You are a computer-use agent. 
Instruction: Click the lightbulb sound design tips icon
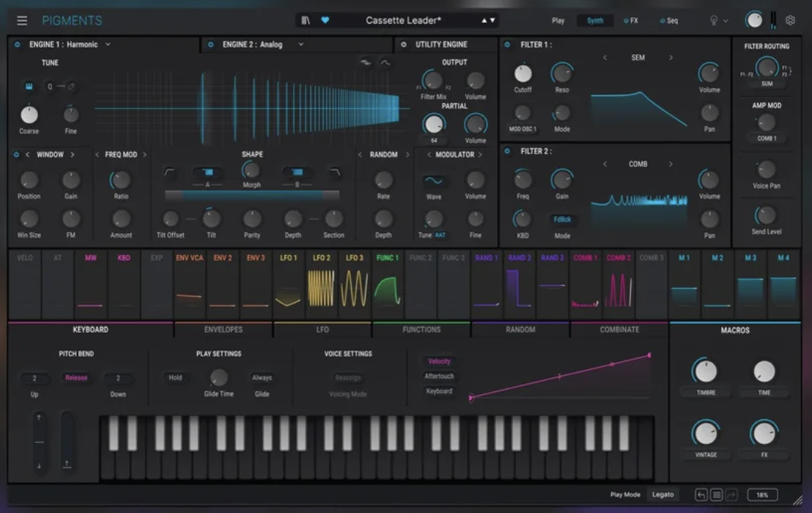point(714,21)
